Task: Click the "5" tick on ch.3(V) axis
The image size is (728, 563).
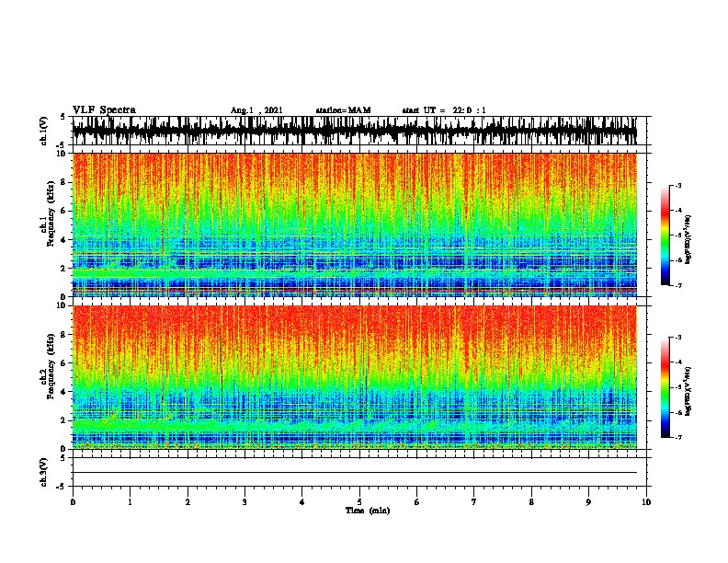Action: (64, 458)
